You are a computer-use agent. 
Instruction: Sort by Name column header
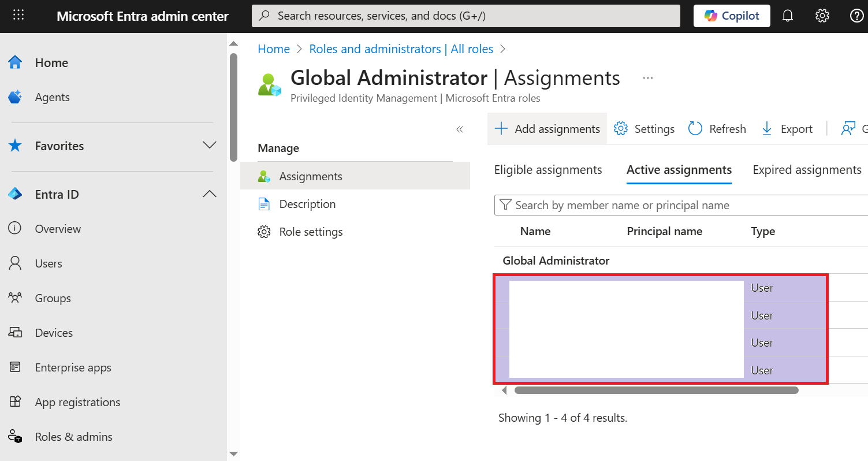click(x=535, y=232)
